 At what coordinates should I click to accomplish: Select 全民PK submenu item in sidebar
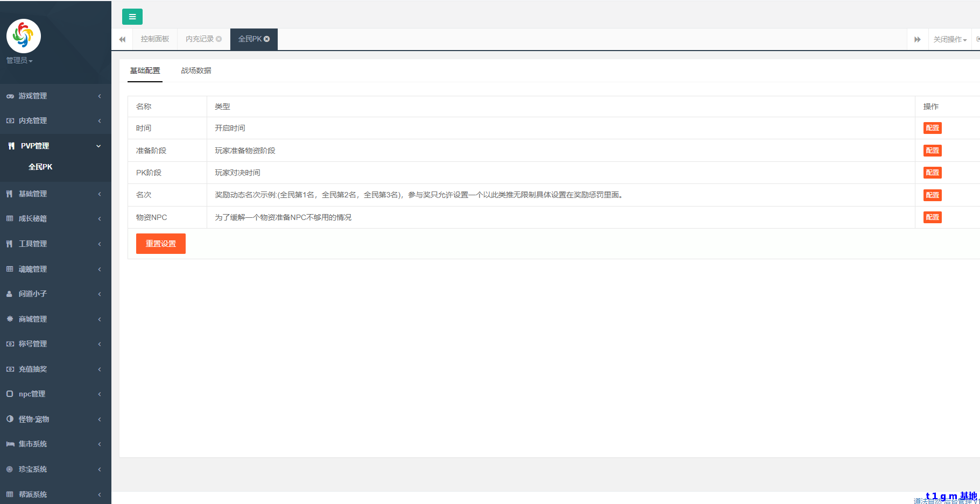[40, 167]
